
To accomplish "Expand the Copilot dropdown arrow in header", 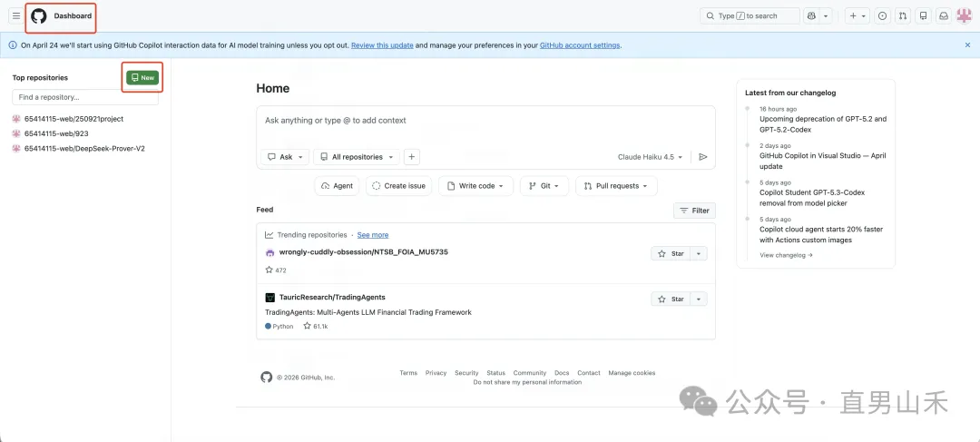I will tap(826, 16).
